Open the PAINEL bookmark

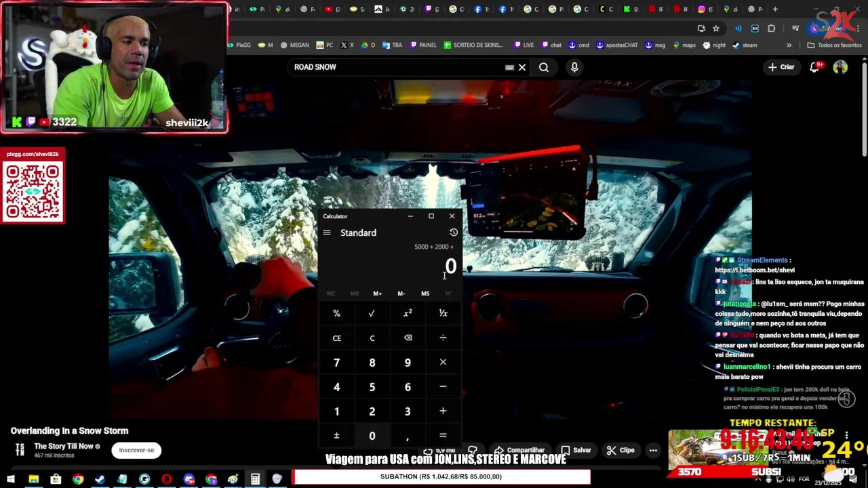click(x=423, y=45)
